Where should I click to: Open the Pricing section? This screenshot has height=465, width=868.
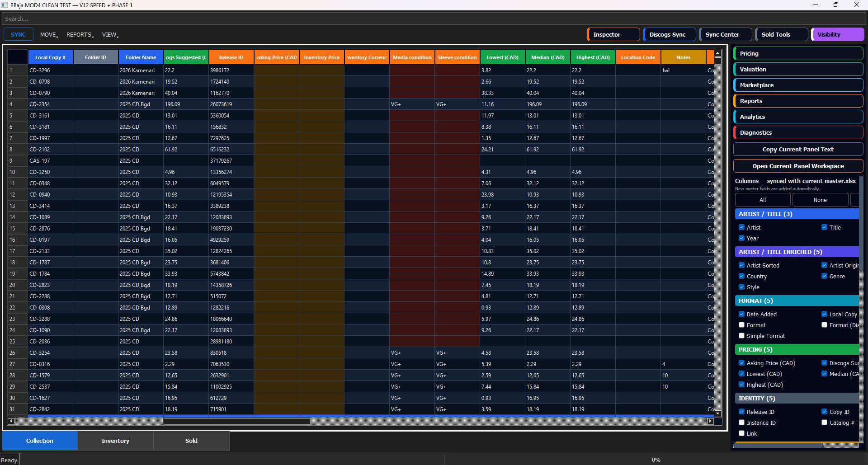(x=798, y=53)
